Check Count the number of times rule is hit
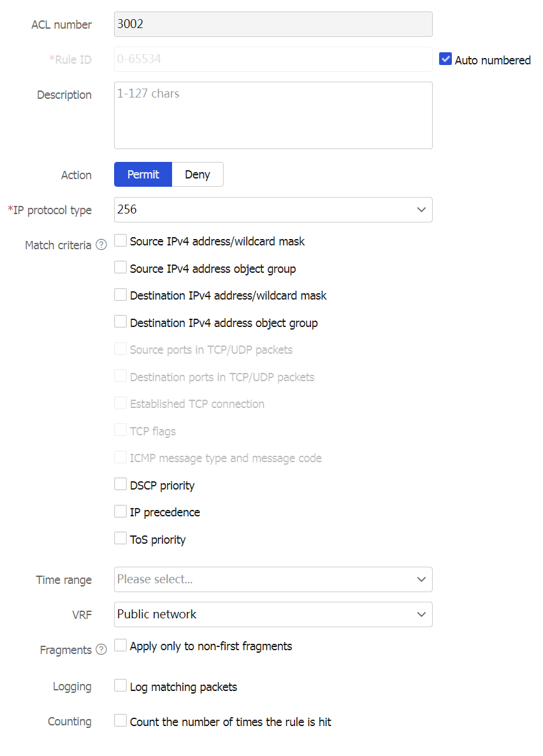 coord(120,722)
